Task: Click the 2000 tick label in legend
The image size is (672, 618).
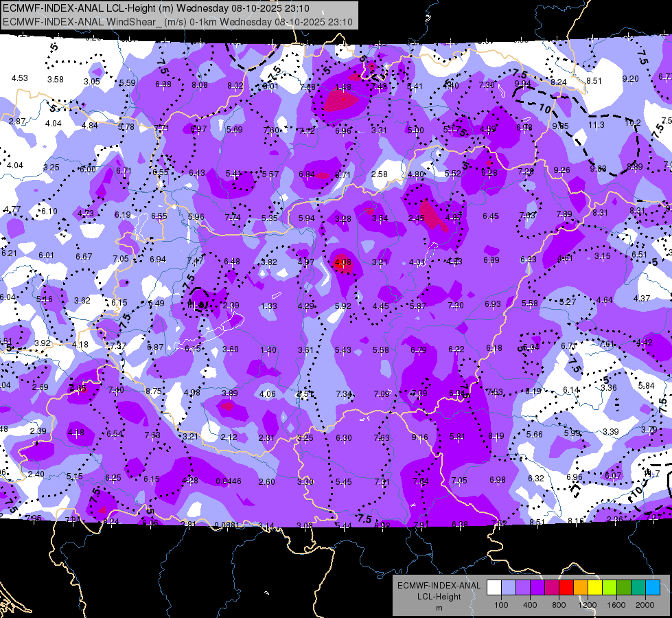Action: 645,605
